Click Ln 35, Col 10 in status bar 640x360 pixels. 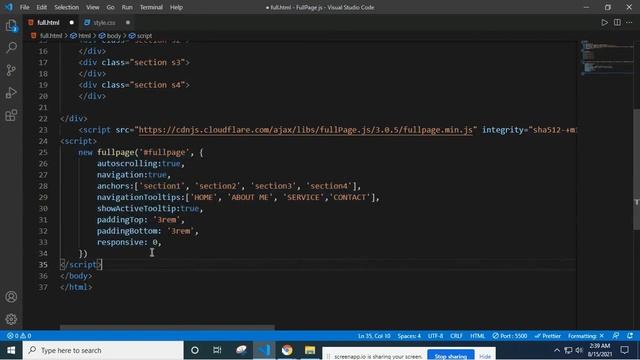tap(374, 336)
